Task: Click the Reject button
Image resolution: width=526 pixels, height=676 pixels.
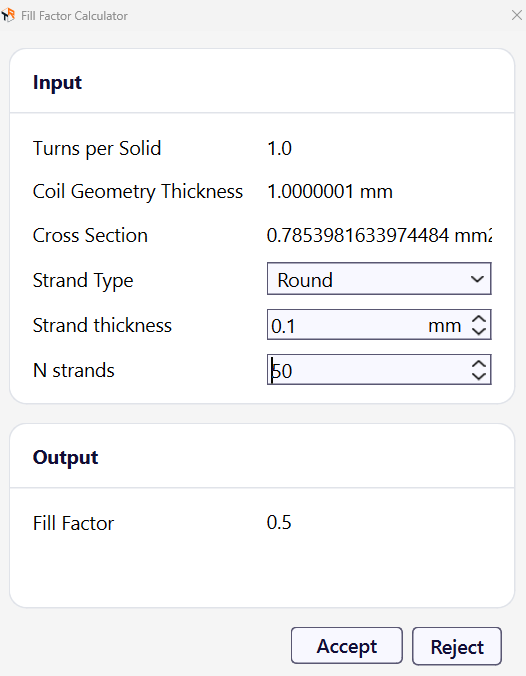Action: (457, 646)
